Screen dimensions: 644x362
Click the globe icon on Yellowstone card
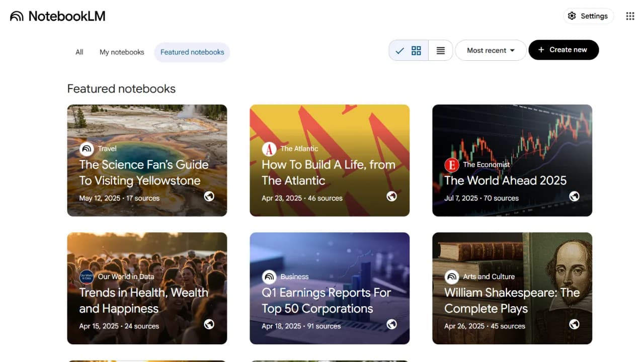click(x=209, y=196)
